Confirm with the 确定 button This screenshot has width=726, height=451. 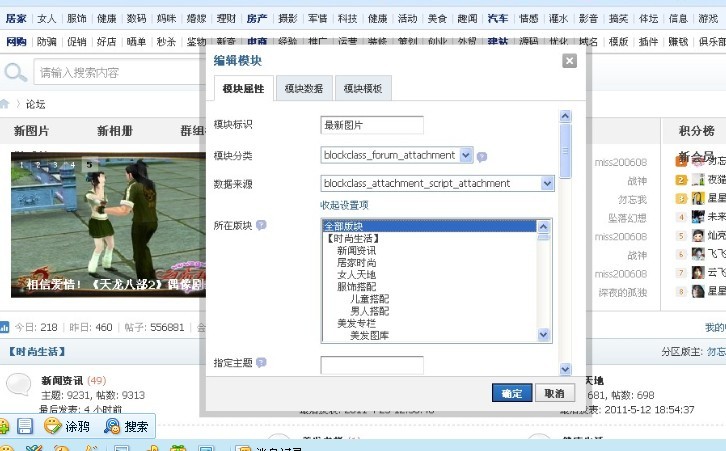point(512,393)
